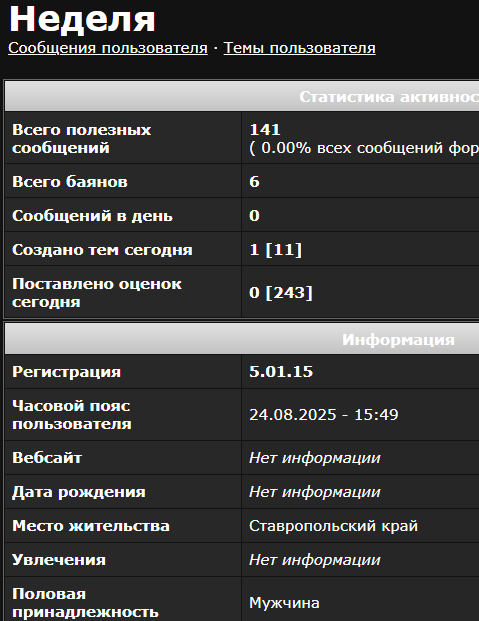The height and width of the screenshot is (621, 479).
Task: Select the 0.00% всех сообщений text
Action: 364,148
